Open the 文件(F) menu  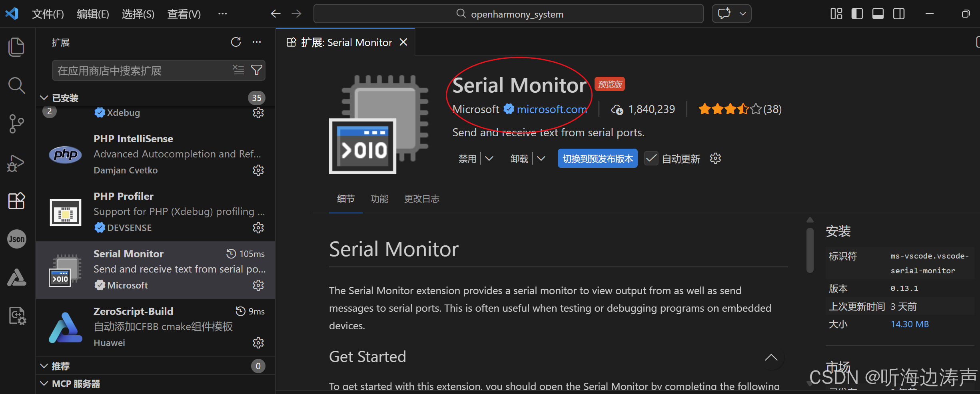tap(48, 14)
